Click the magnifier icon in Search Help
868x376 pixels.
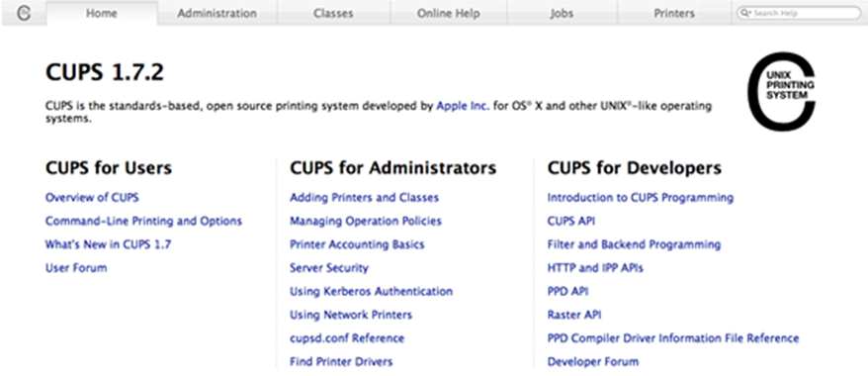click(745, 13)
